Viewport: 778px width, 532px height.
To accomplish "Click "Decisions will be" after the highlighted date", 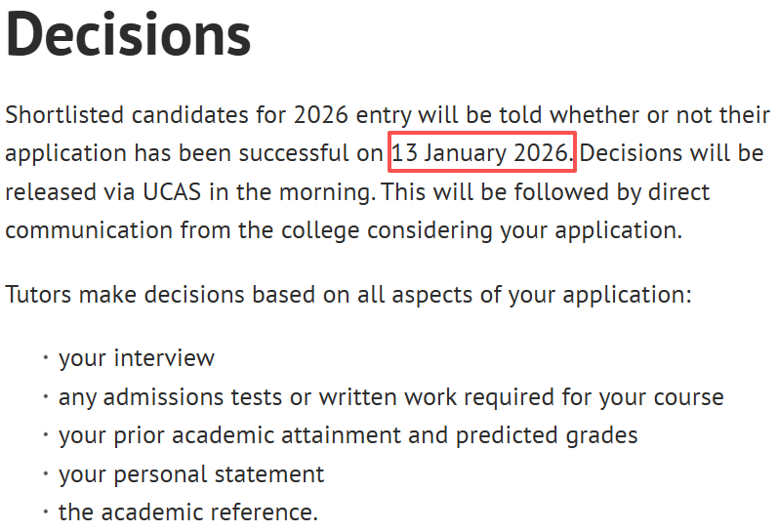I will click(x=672, y=153).
